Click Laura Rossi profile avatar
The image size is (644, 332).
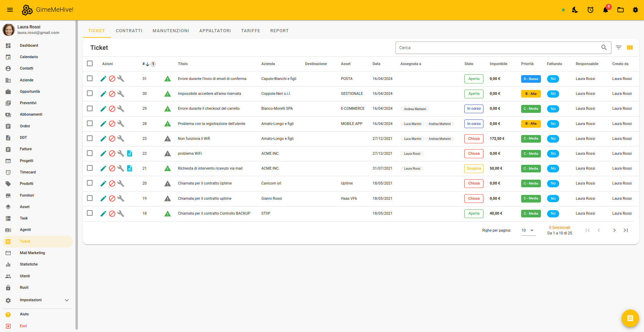(x=9, y=30)
